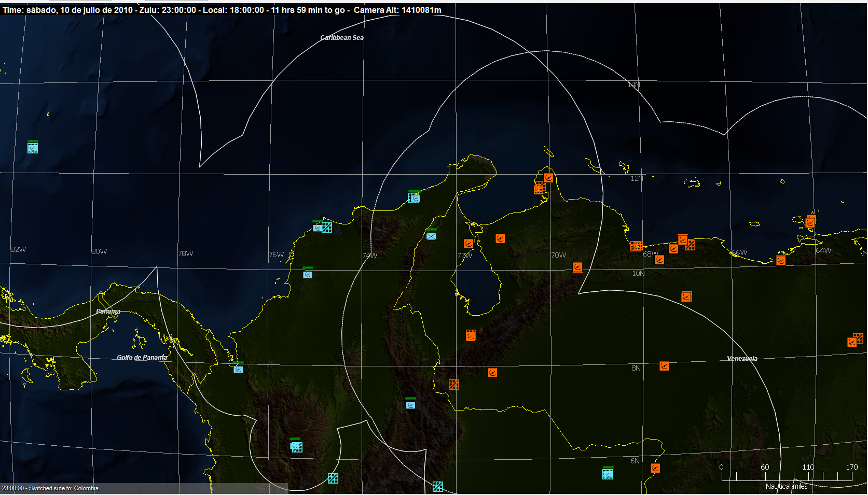Image resolution: width=868 pixels, height=495 pixels.
Task: Select blue facility icon west of the 6N label
Action: pyautogui.click(x=608, y=474)
